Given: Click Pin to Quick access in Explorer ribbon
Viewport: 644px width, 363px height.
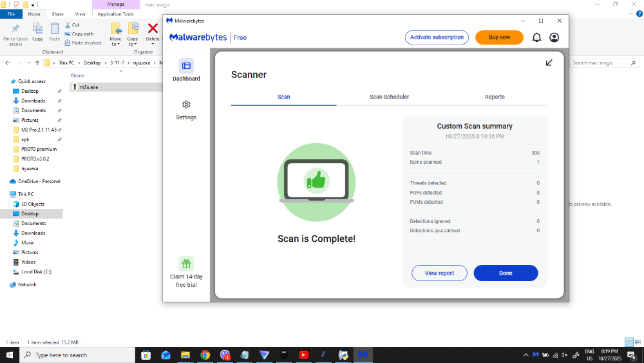Looking at the screenshot, I should [x=15, y=35].
